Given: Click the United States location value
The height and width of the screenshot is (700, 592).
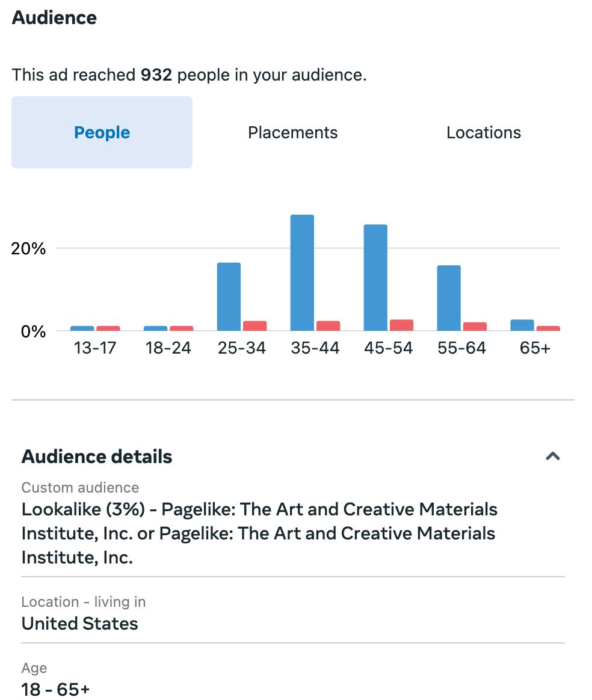Looking at the screenshot, I should pyautogui.click(x=80, y=624).
